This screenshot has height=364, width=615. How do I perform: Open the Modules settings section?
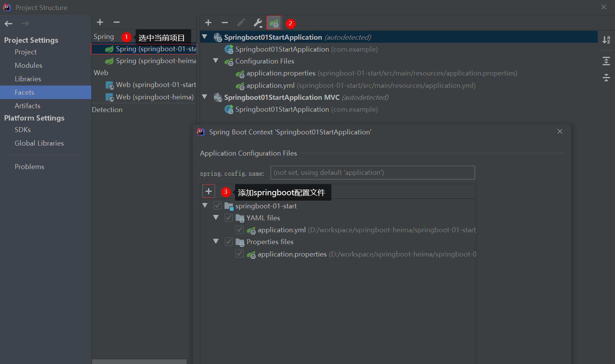click(x=29, y=65)
